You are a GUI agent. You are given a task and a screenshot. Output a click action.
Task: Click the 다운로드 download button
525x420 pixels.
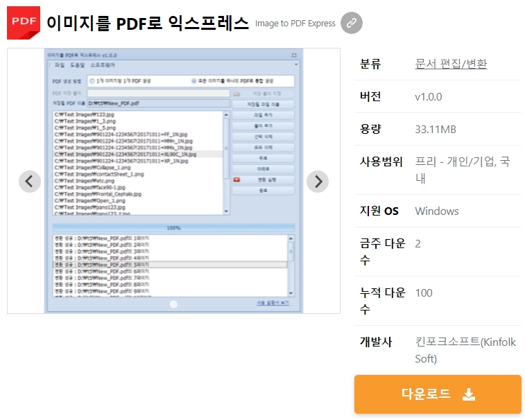pos(438,394)
